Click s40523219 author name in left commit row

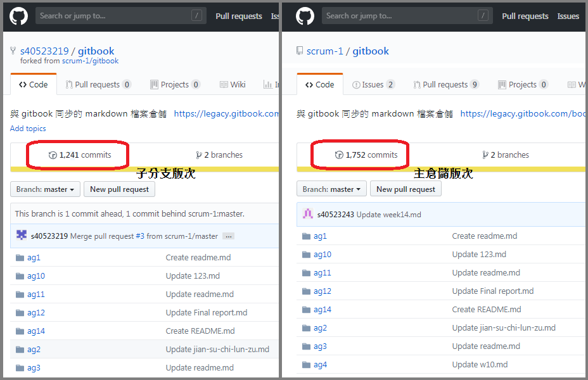click(x=49, y=236)
